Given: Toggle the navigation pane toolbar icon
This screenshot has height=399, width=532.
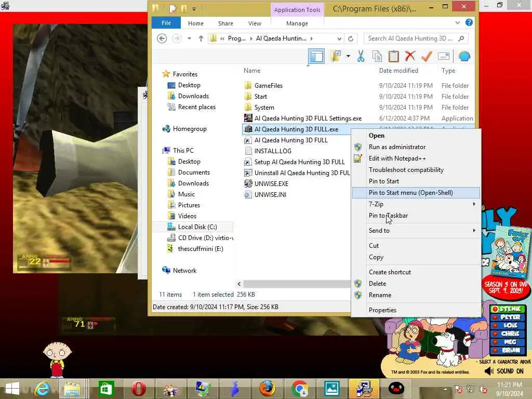Looking at the screenshot, I should tap(316, 56).
